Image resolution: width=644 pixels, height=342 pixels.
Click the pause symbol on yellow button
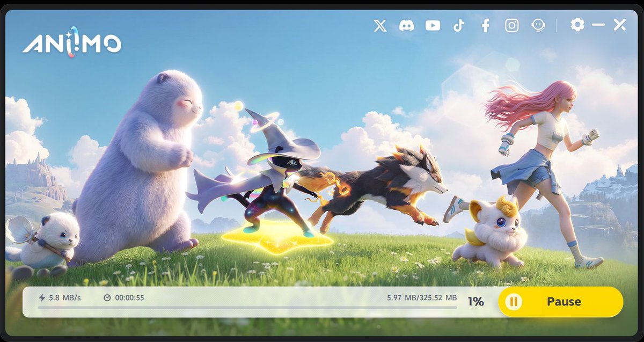pyautogui.click(x=514, y=302)
